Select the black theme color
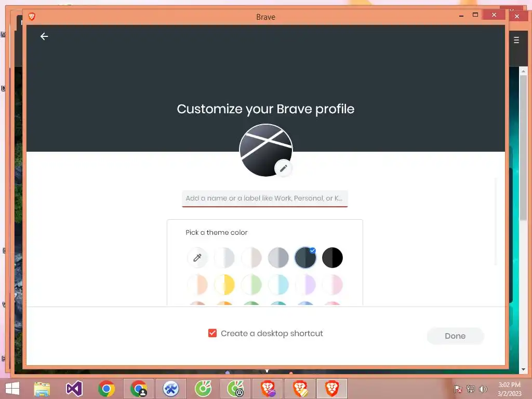532x399 pixels. pyautogui.click(x=332, y=258)
